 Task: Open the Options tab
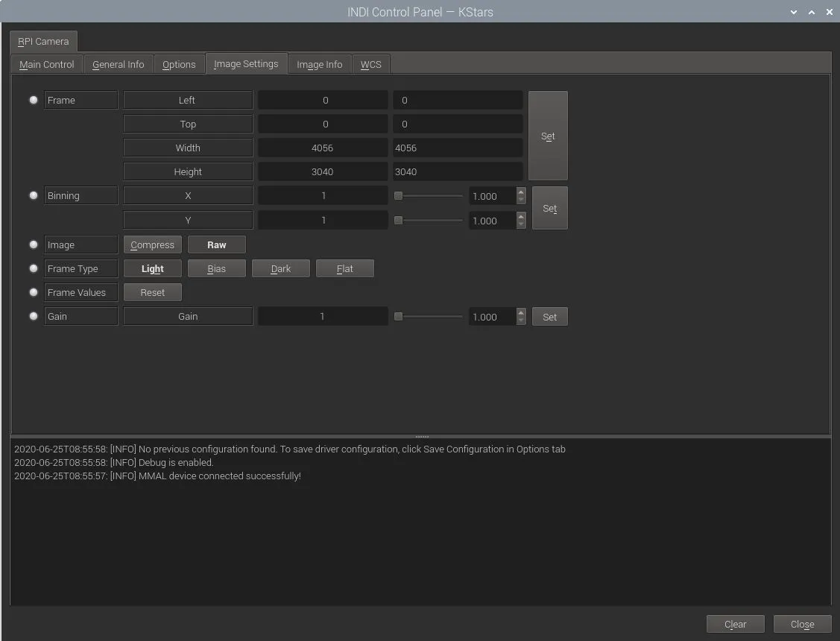(x=179, y=64)
